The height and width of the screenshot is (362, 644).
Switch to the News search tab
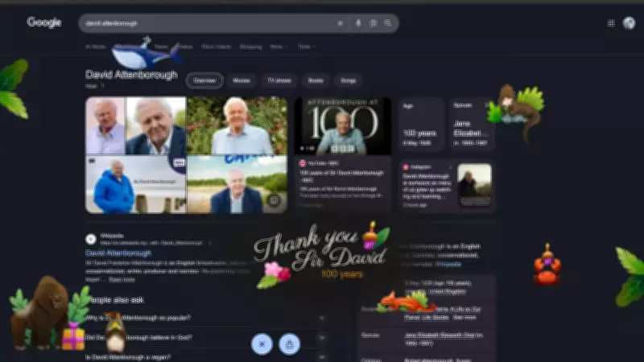pos(161,47)
